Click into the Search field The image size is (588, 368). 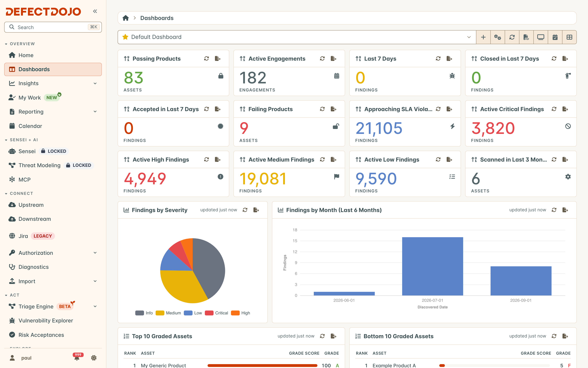pos(53,27)
